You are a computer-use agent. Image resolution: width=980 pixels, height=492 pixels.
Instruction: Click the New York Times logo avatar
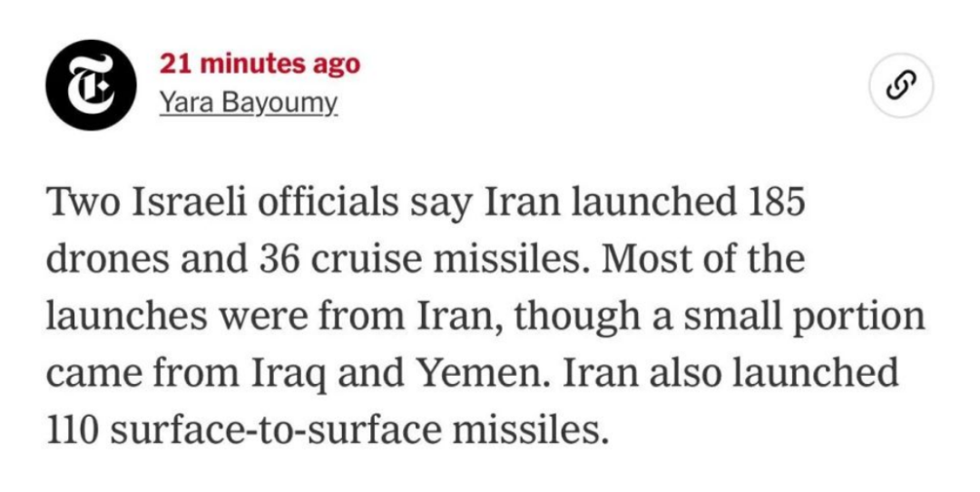pyautogui.click(x=91, y=84)
